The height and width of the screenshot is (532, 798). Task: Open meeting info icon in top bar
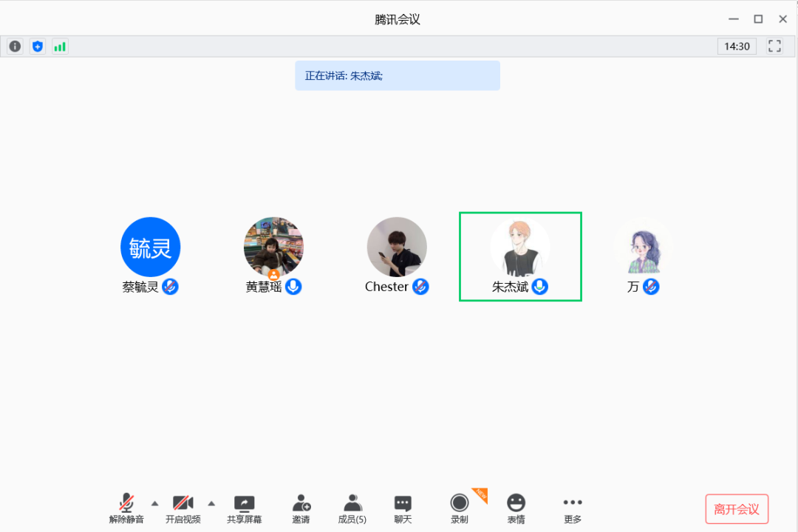[15, 47]
